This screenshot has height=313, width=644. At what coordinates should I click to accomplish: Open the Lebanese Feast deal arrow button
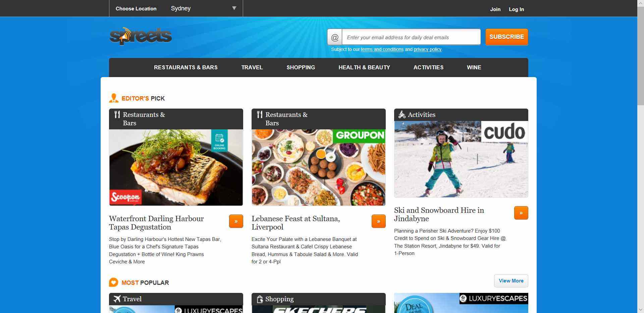pos(378,221)
